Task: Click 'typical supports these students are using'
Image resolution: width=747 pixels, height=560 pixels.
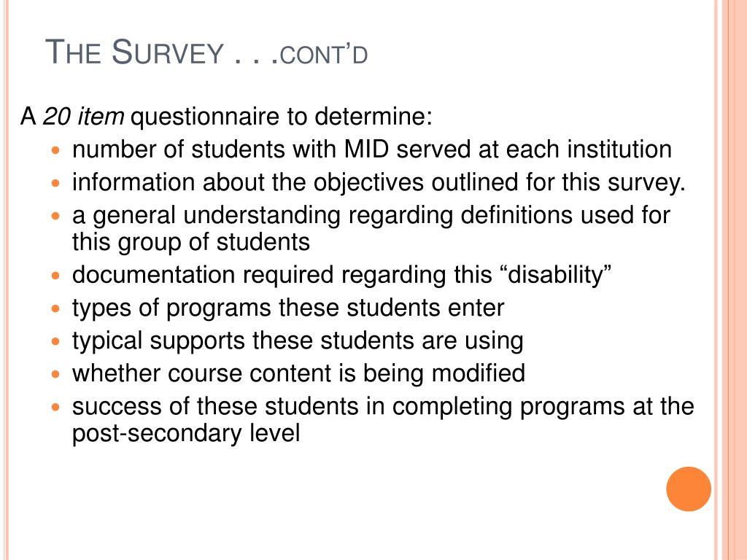Action: click(298, 341)
